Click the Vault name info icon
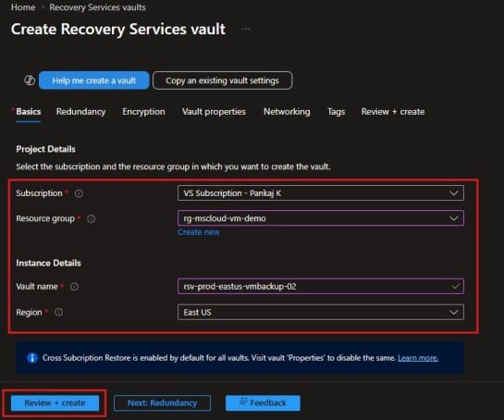The height and width of the screenshot is (420, 504). [x=74, y=286]
